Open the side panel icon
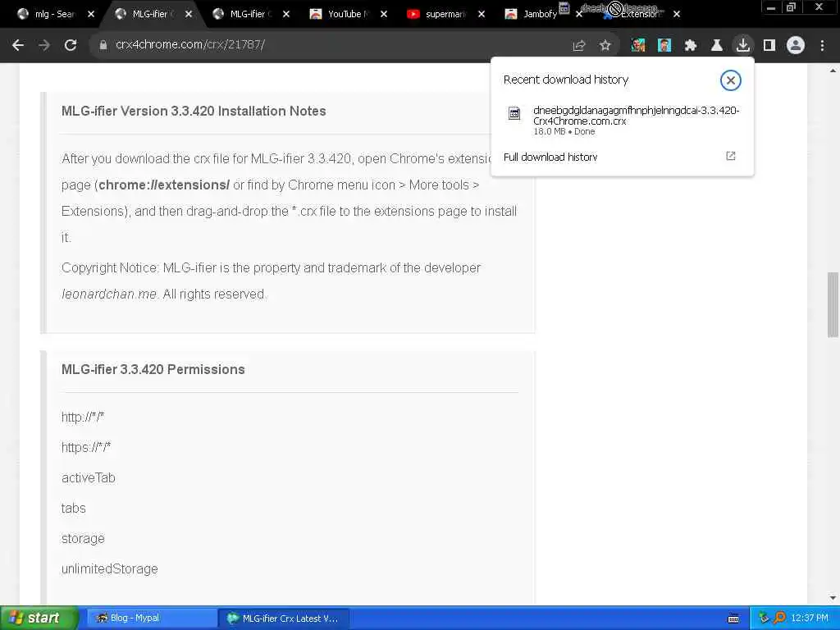Viewport: 840px width, 630px height. click(769, 46)
